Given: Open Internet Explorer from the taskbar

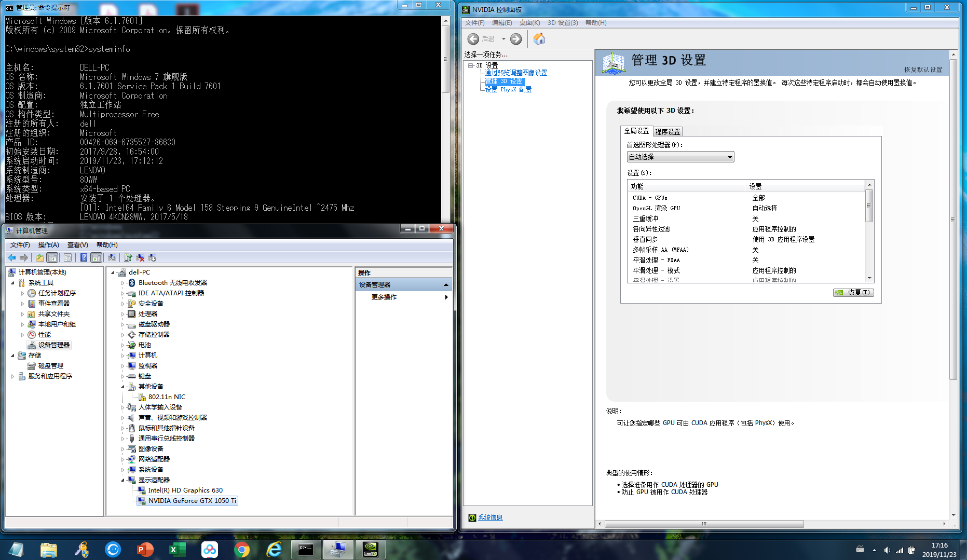Looking at the screenshot, I should pos(274,549).
